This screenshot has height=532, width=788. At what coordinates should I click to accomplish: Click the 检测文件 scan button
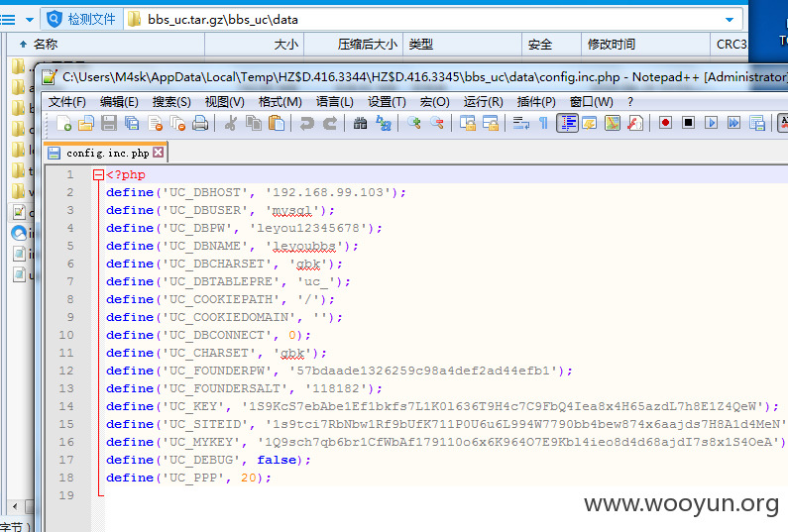click(x=82, y=20)
